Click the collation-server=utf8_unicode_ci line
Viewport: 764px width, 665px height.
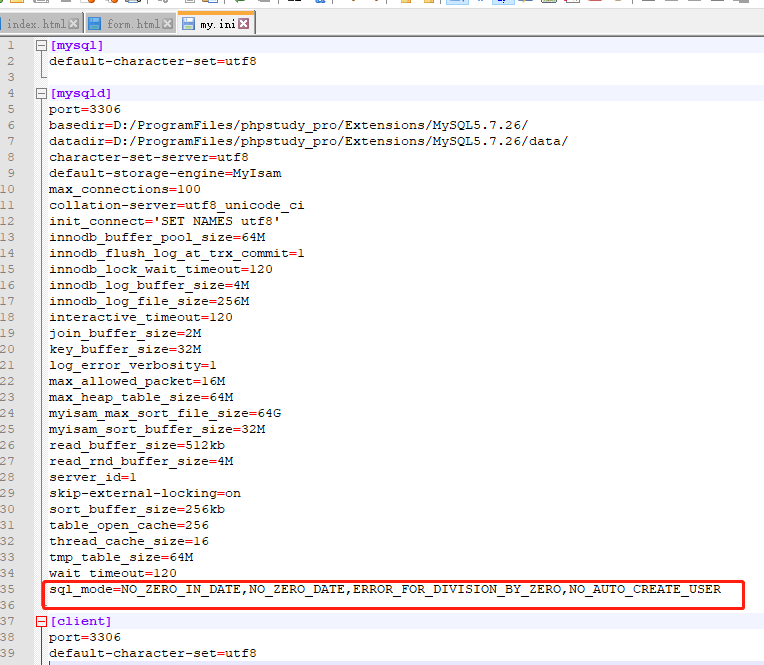pos(176,205)
